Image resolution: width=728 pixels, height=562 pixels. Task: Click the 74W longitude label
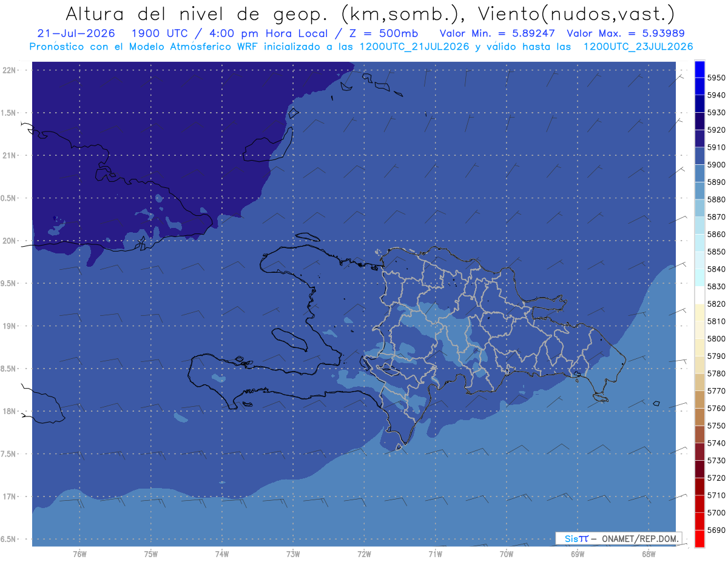coord(221,554)
